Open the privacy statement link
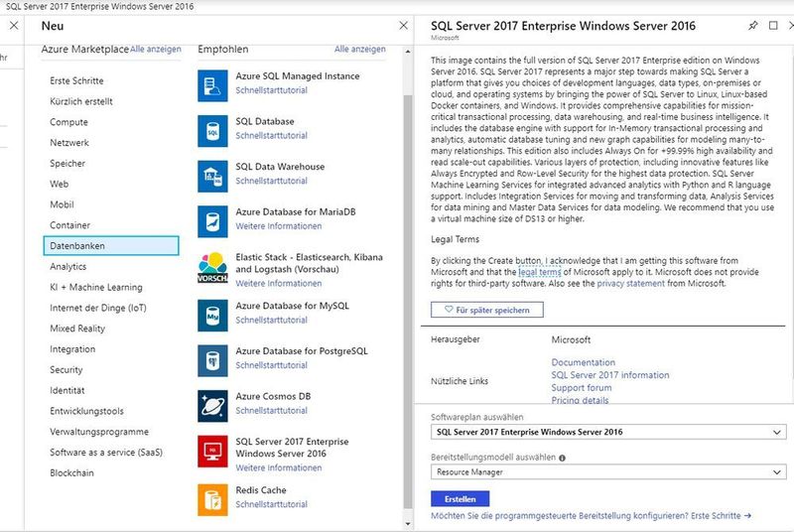This screenshot has height=532, width=794. tap(630, 284)
